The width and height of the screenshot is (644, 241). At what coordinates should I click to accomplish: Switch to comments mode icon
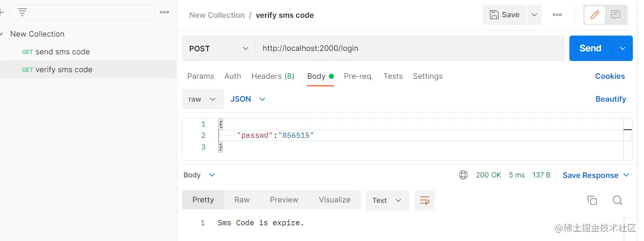[616, 15]
